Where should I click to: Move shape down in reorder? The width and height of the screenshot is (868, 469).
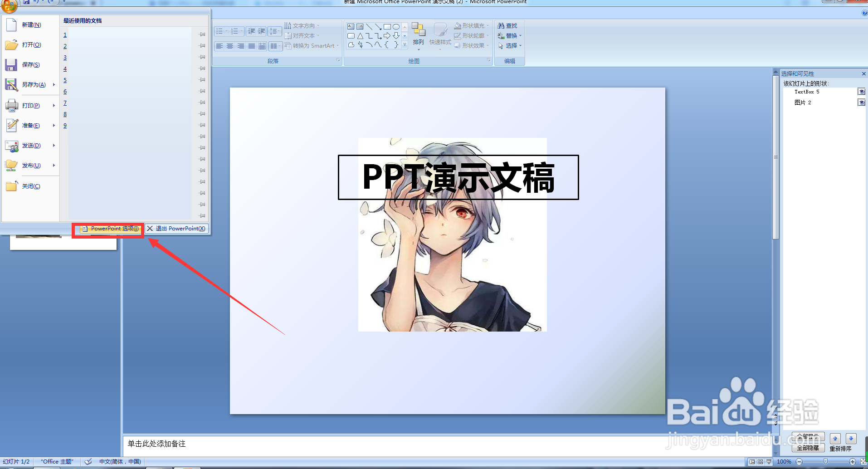coord(851,439)
